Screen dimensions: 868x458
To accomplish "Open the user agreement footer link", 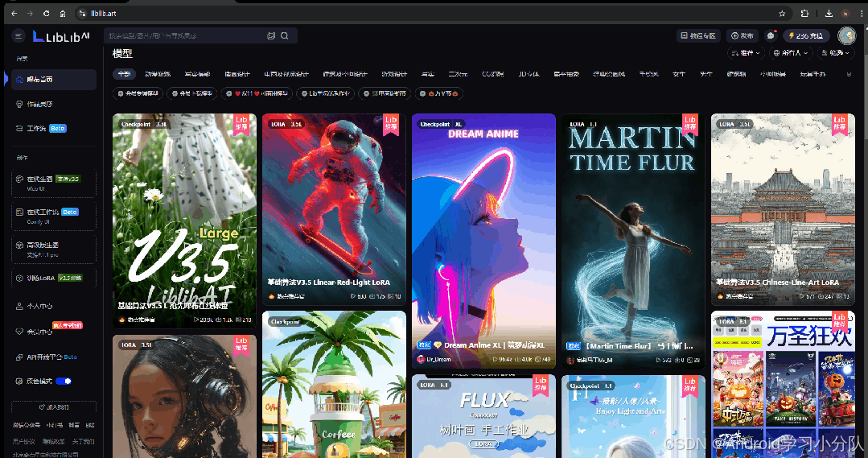I will tap(23, 441).
